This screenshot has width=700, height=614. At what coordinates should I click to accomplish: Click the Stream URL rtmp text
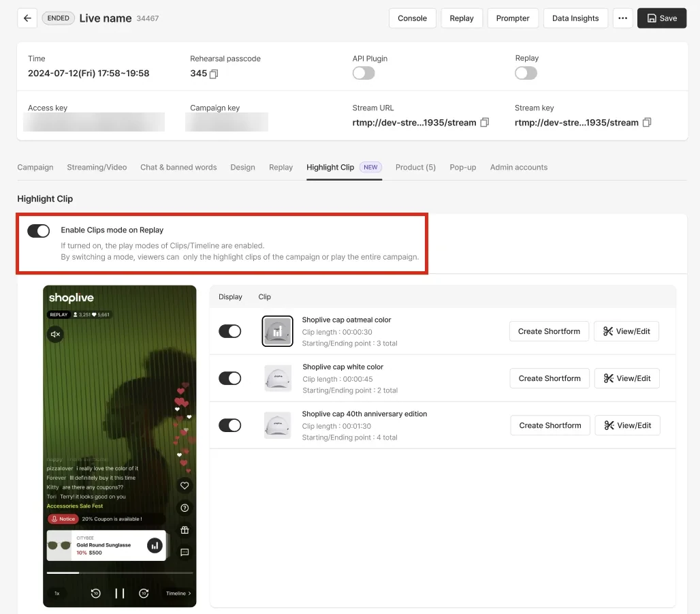coord(414,123)
